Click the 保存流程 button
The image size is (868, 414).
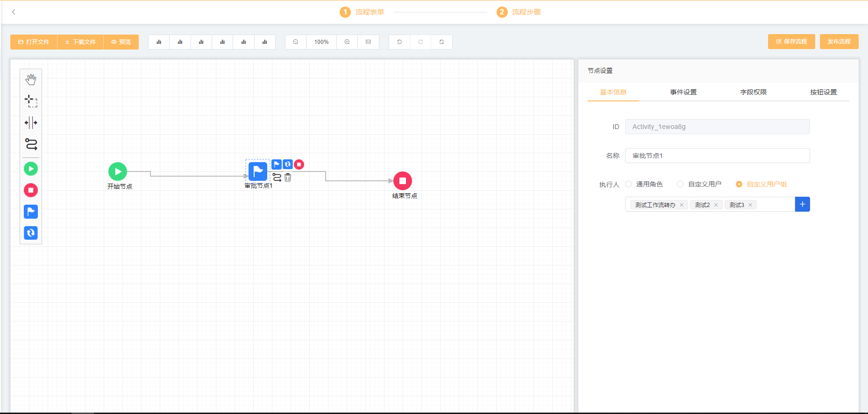pos(791,42)
